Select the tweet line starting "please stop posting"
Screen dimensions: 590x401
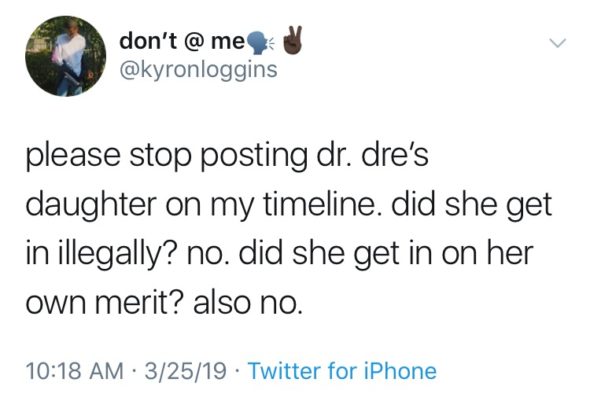(227, 157)
